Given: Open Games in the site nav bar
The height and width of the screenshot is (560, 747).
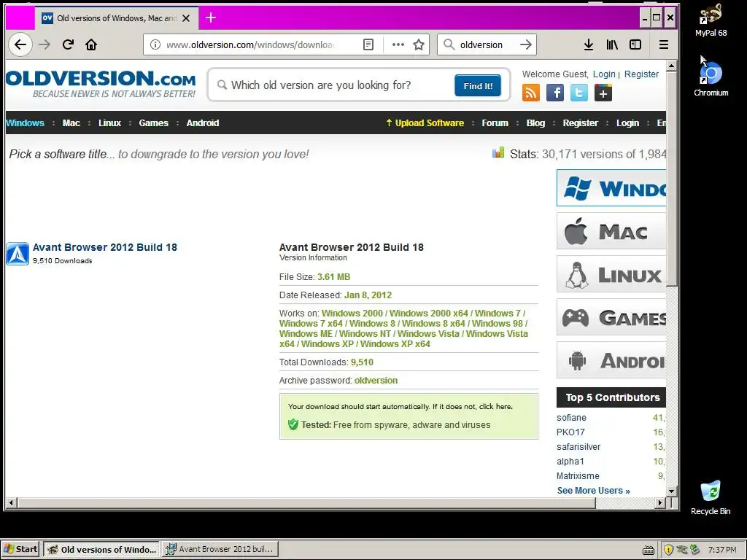Looking at the screenshot, I should 153,122.
